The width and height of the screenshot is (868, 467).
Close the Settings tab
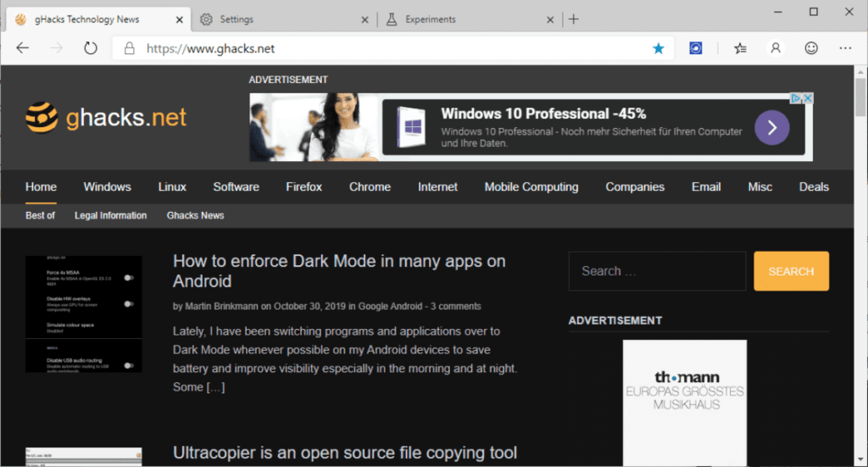(x=364, y=19)
